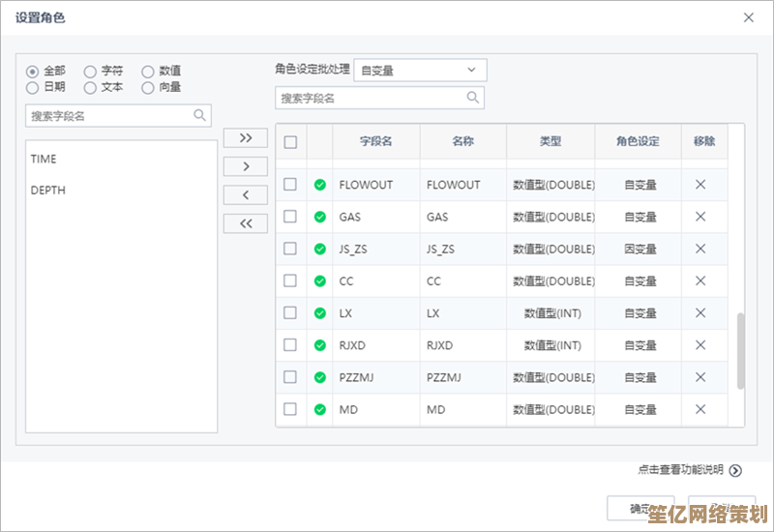The width and height of the screenshot is (774, 532).
Task: Click the search icon in left field search
Action: [x=200, y=116]
